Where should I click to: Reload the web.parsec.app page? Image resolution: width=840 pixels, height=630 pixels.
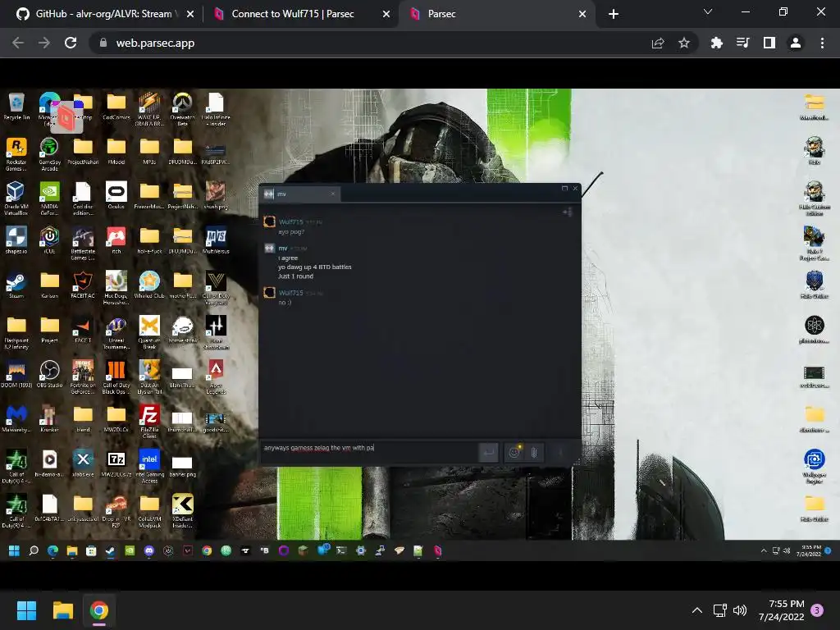click(71, 43)
